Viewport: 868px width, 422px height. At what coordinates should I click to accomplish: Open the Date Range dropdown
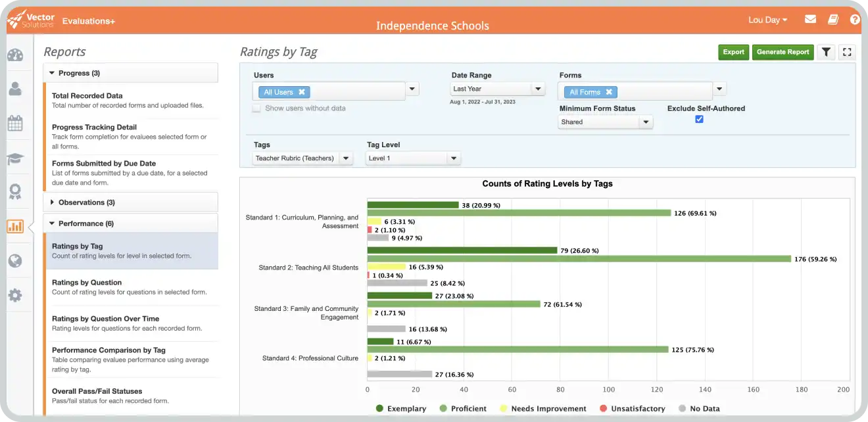point(498,89)
